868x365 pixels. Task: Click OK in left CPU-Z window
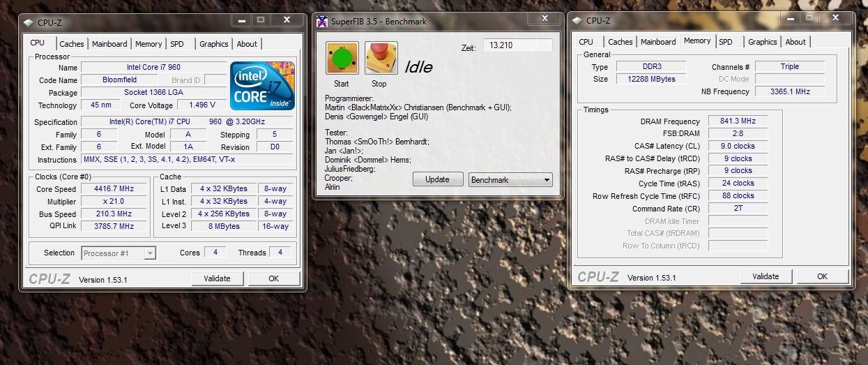pos(273,278)
